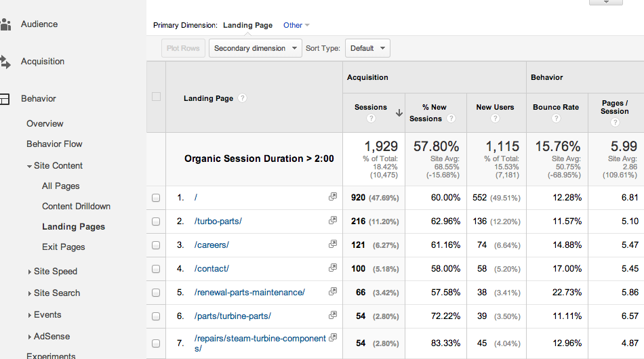This screenshot has width=644, height=359.
Task: Toggle the select-all rows checkbox
Action: click(156, 97)
